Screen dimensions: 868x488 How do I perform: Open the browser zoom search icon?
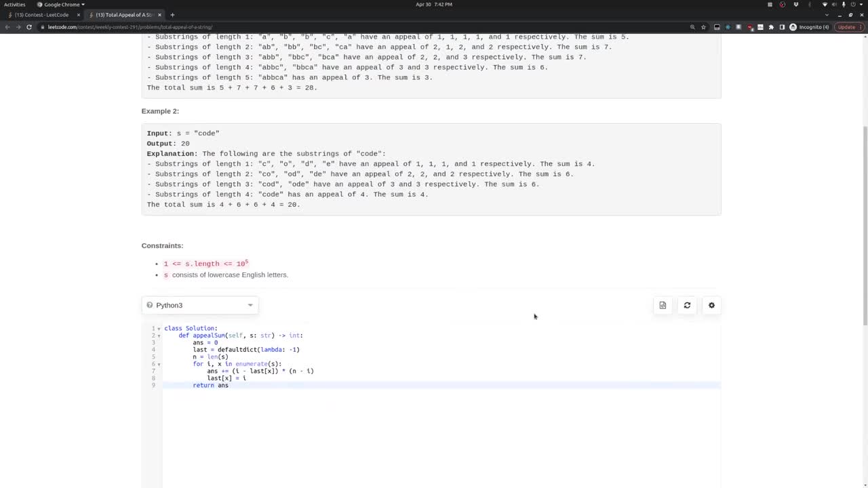[x=692, y=27]
